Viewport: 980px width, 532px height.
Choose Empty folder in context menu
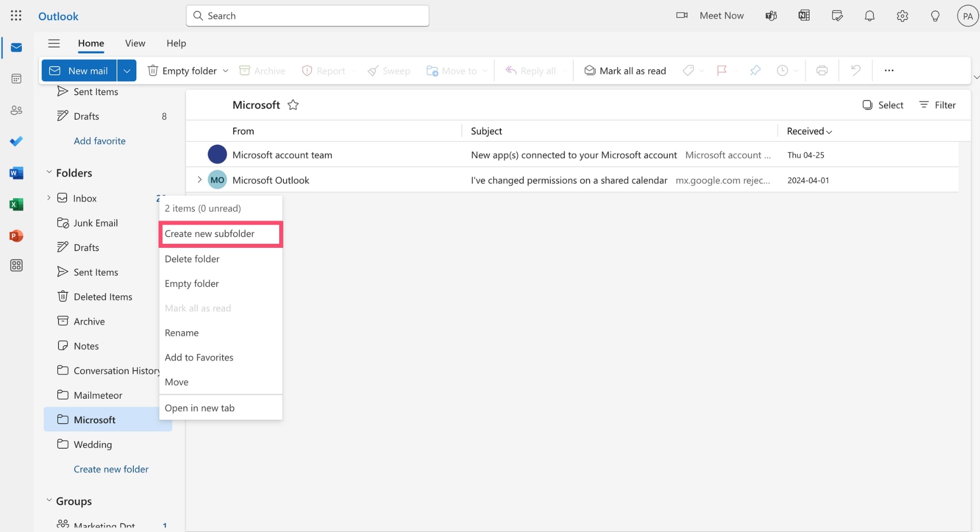coord(221,284)
